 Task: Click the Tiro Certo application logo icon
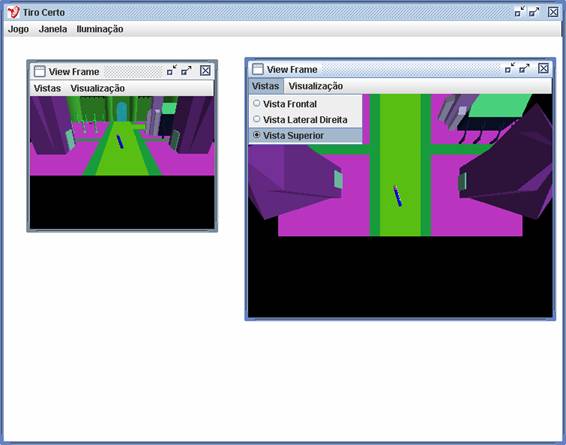(13, 12)
